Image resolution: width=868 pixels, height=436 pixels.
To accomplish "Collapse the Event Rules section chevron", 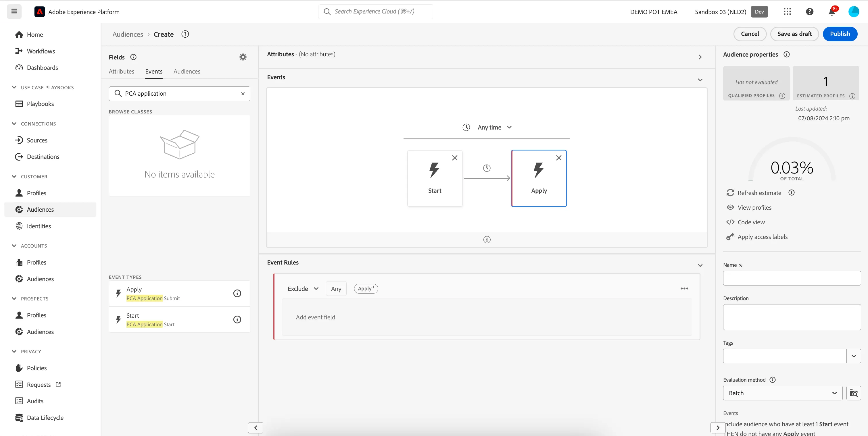I will (x=700, y=265).
